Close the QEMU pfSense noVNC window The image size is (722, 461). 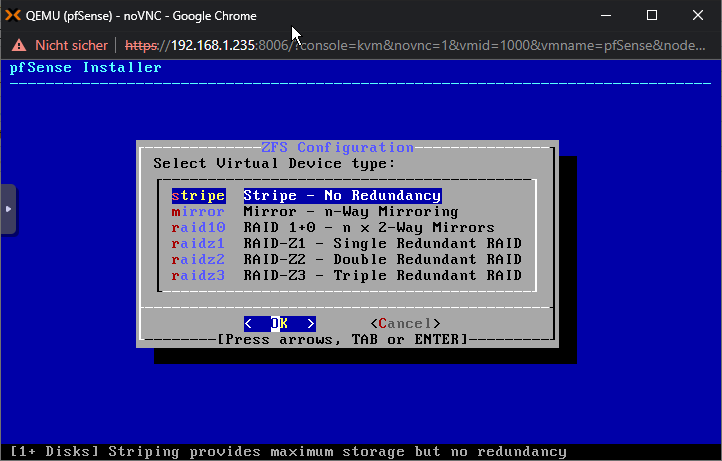point(698,16)
